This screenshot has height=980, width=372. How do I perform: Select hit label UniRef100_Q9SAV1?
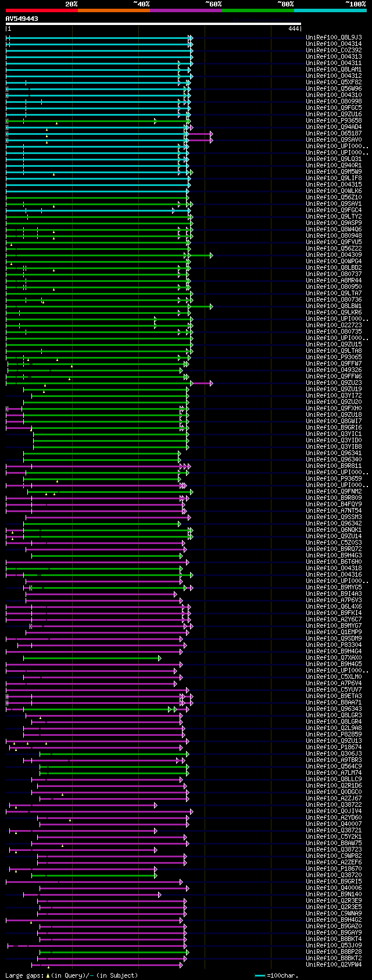pyautogui.click(x=334, y=204)
